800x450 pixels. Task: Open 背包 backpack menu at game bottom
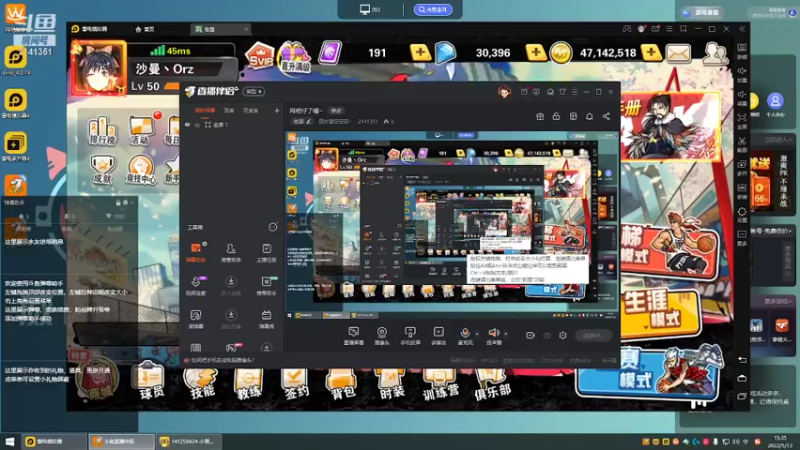[x=342, y=384]
